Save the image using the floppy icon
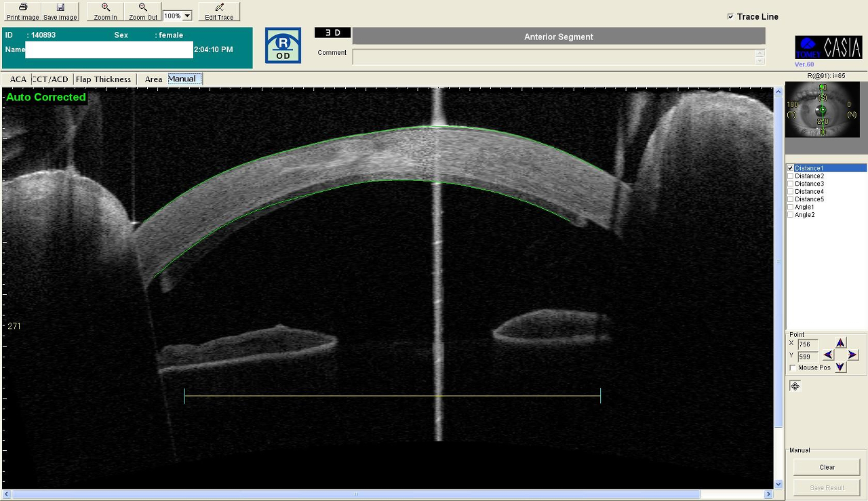This screenshot has width=868, height=501. [60, 12]
